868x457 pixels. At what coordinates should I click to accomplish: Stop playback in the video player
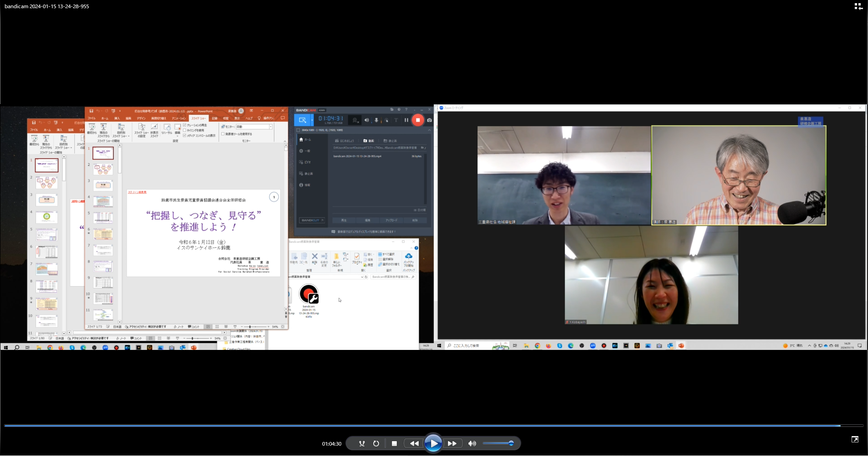coord(394,443)
